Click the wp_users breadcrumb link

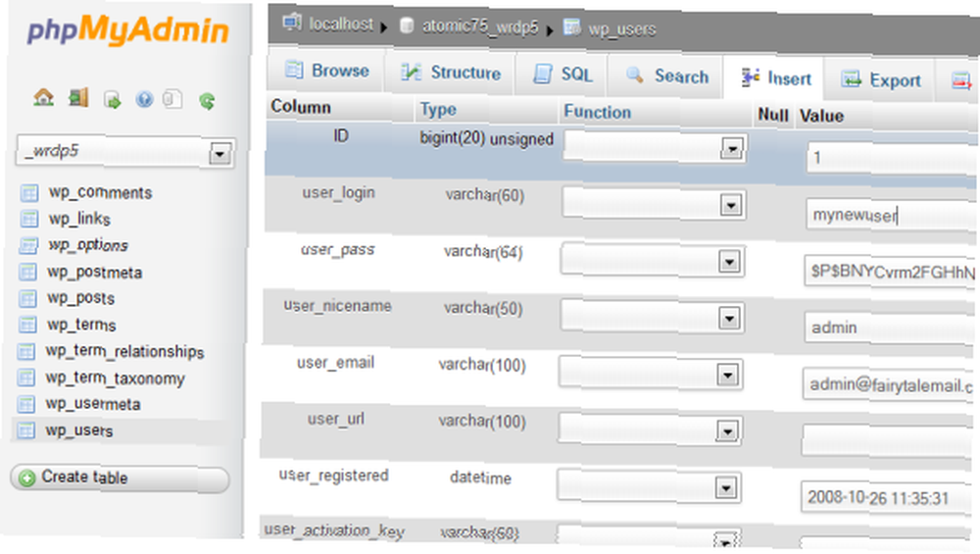click(x=621, y=29)
